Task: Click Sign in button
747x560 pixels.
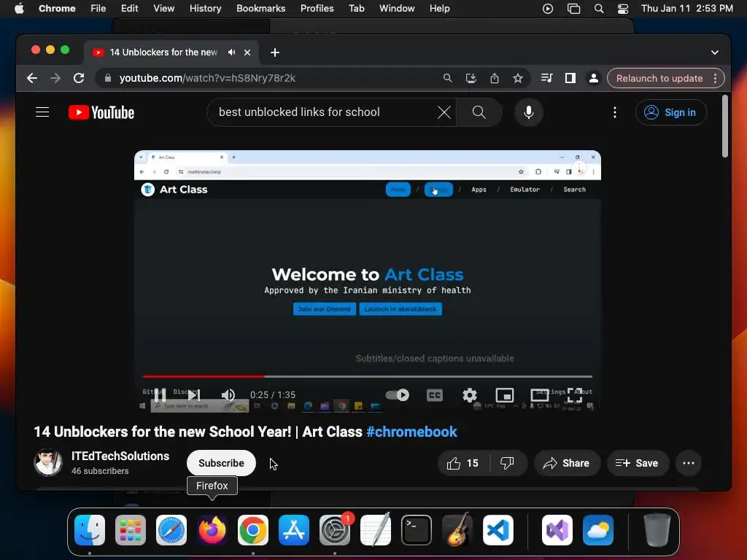Action: 671,112
